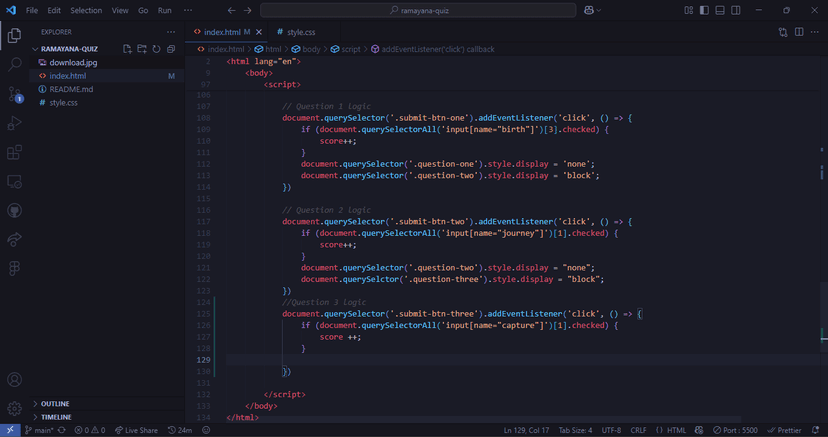Toggle the primary side bar visibility
This screenshot has height=437, width=828.
(704, 10)
